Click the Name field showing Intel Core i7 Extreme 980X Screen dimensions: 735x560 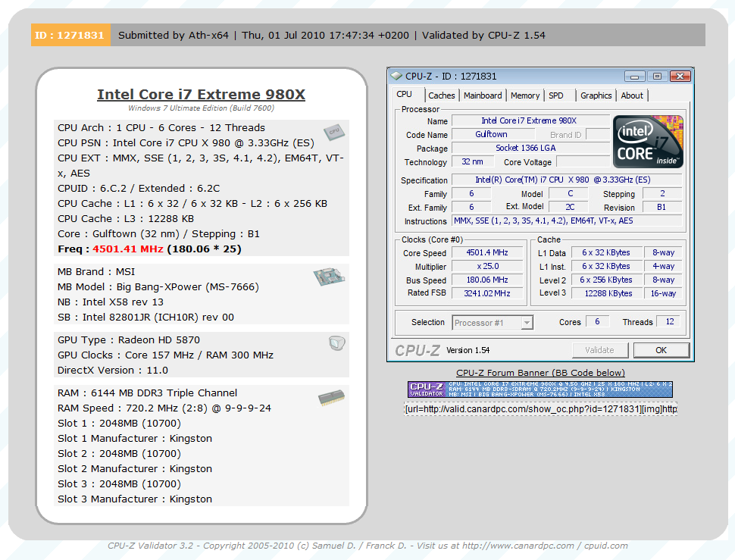pyautogui.click(x=530, y=121)
